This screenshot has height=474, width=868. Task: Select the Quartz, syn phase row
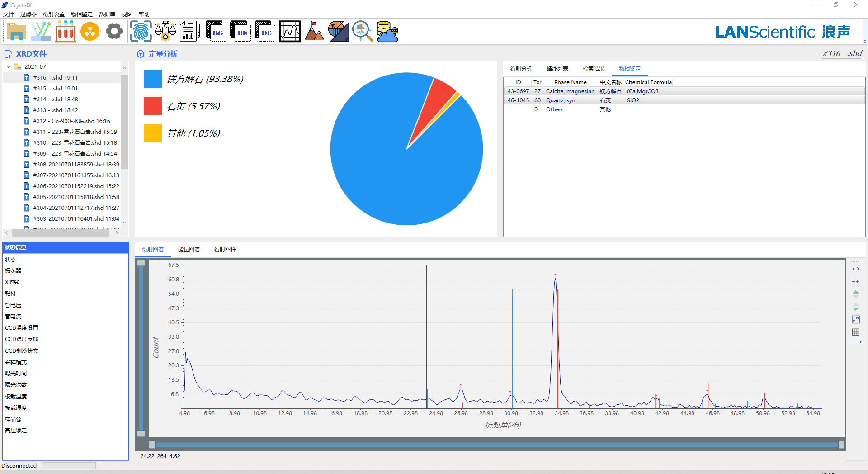pyautogui.click(x=561, y=100)
